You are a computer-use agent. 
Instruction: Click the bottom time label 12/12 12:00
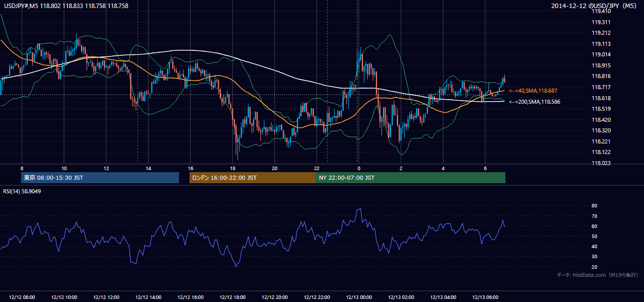(106, 297)
